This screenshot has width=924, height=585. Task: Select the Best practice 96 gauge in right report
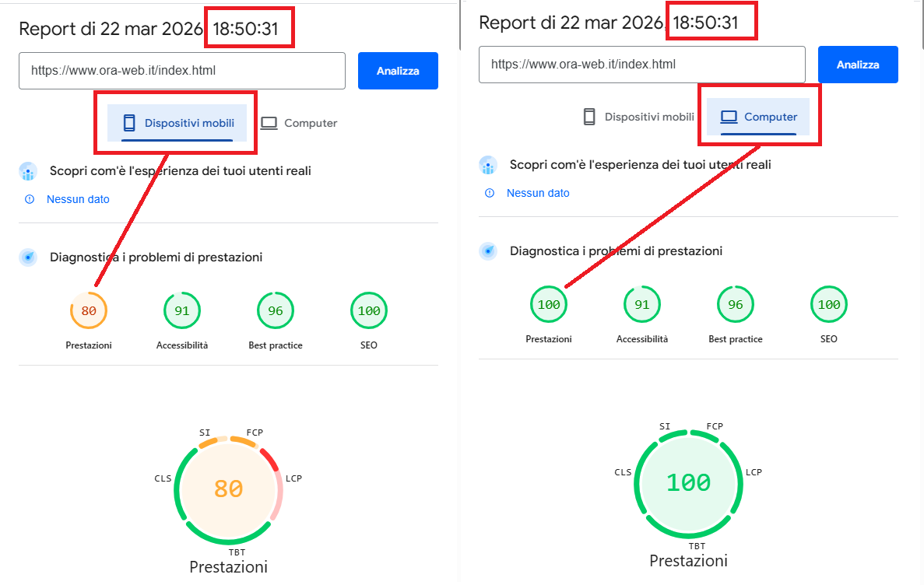click(736, 305)
